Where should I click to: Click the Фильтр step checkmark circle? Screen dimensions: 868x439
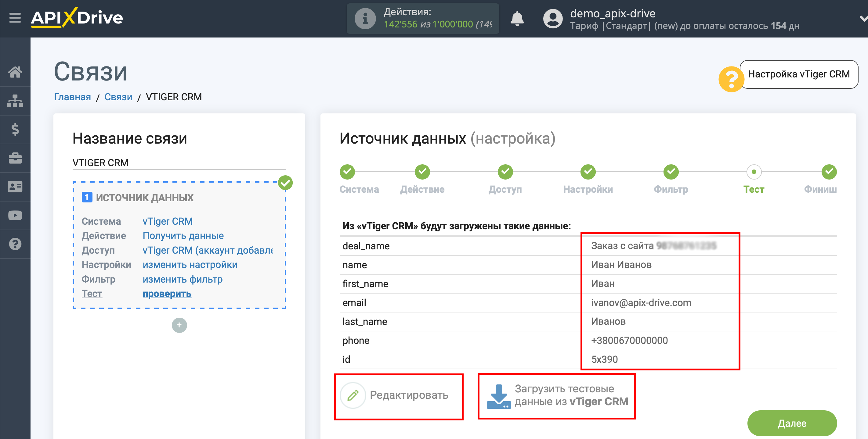pos(671,172)
